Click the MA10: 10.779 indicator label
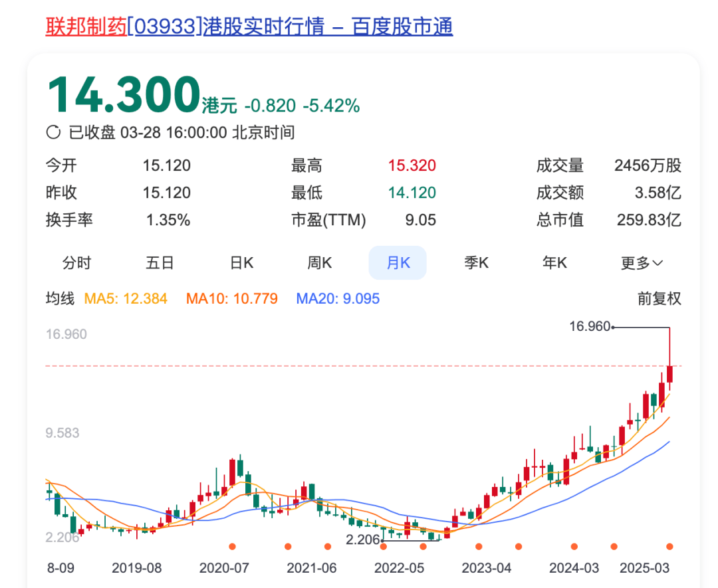The width and height of the screenshot is (718, 588). point(232,299)
